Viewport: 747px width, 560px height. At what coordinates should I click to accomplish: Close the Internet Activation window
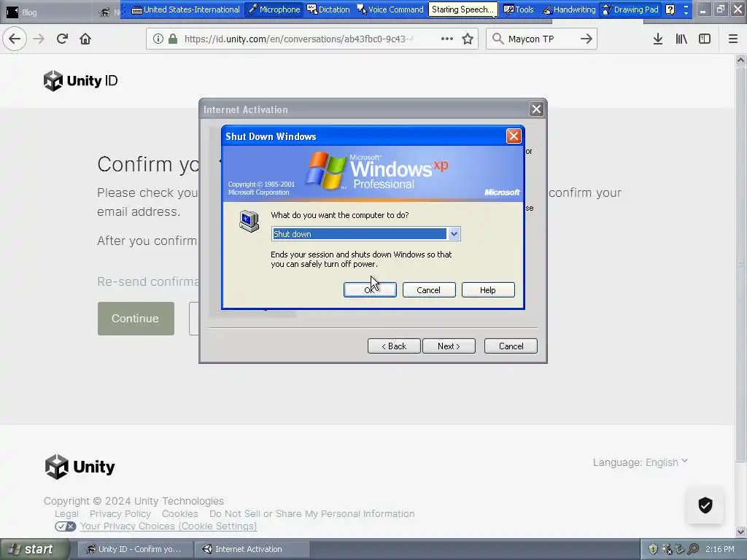pyautogui.click(x=536, y=109)
